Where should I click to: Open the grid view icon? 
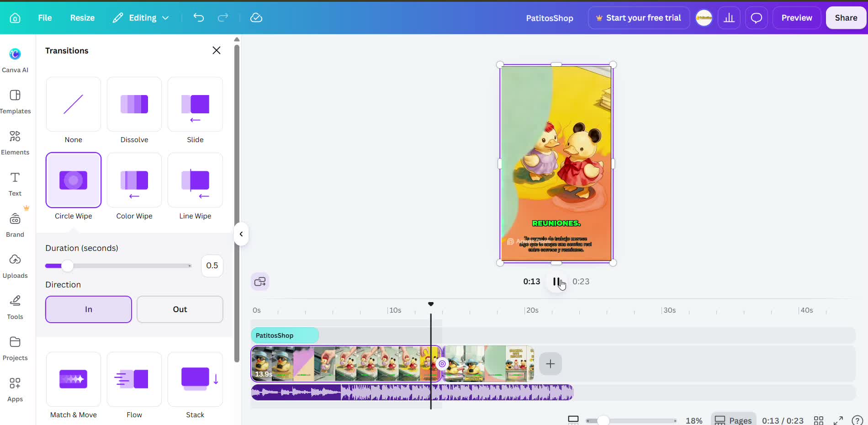click(819, 420)
